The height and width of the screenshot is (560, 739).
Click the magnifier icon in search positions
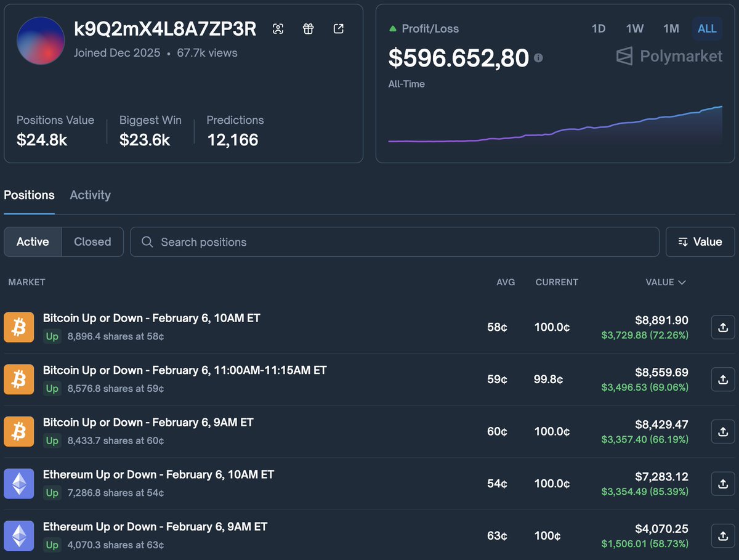147,242
